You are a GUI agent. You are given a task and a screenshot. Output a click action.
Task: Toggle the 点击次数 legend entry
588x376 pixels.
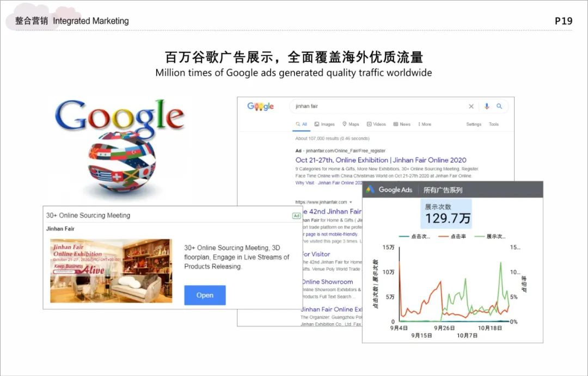[415, 237]
